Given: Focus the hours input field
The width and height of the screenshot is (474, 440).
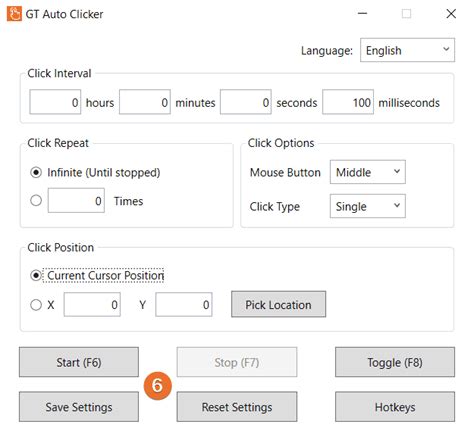Looking at the screenshot, I should coord(55,102).
